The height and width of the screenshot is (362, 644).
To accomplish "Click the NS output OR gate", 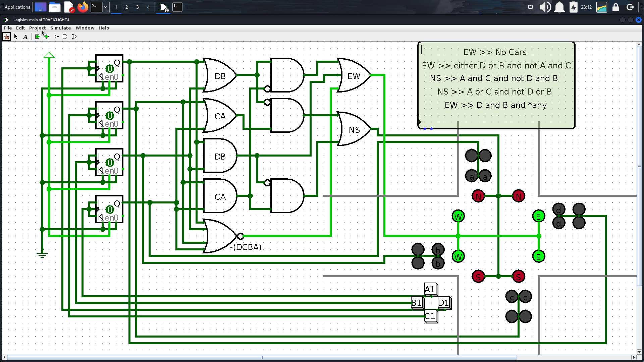I will coord(354,129).
